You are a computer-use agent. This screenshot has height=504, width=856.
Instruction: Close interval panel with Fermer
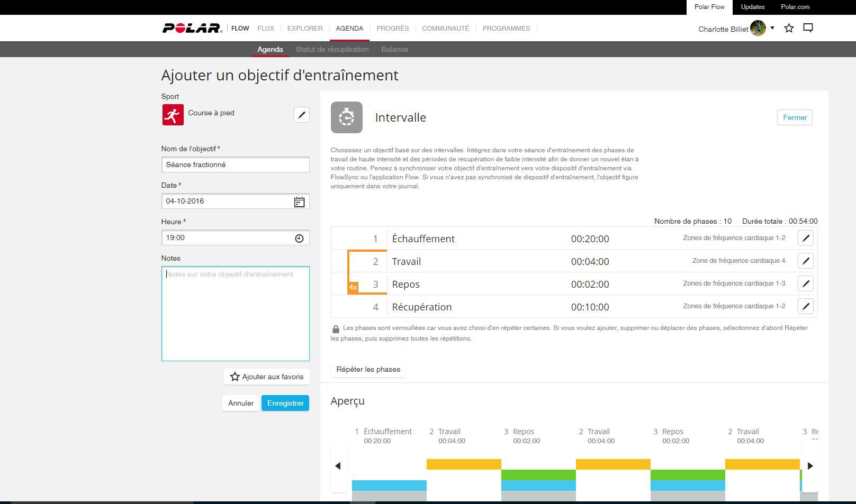click(x=794, y=118)
